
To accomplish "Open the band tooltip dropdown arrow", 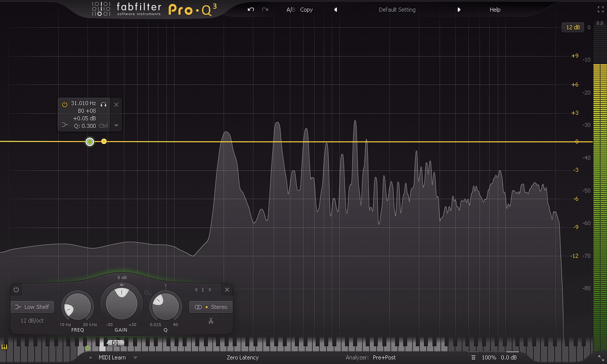I will (x=116, y=125).
